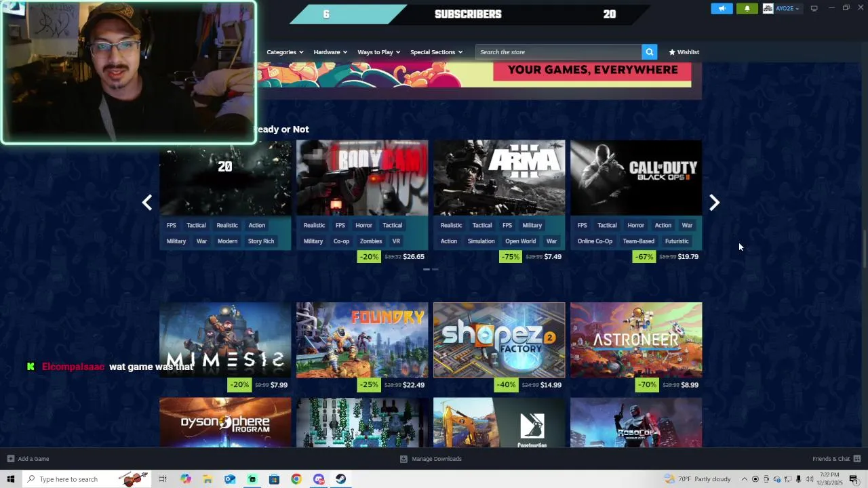Click the store search magnifier button

[x=650, y=52]
